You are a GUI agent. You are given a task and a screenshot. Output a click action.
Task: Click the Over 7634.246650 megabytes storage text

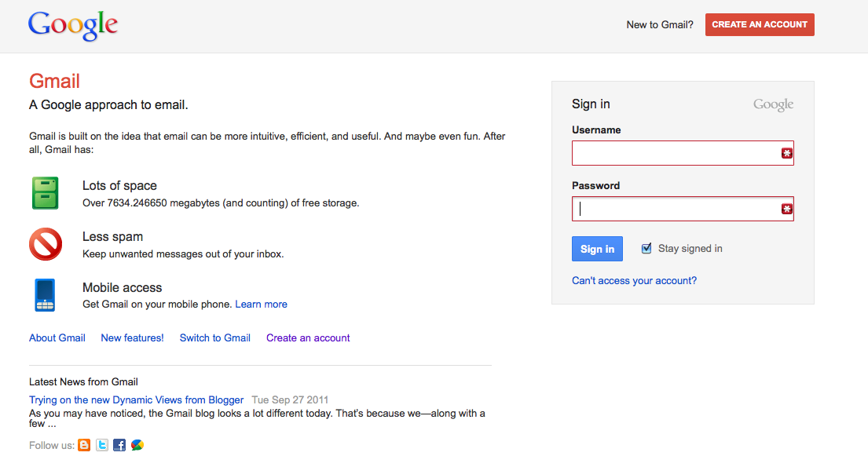(x=221, y=203)
